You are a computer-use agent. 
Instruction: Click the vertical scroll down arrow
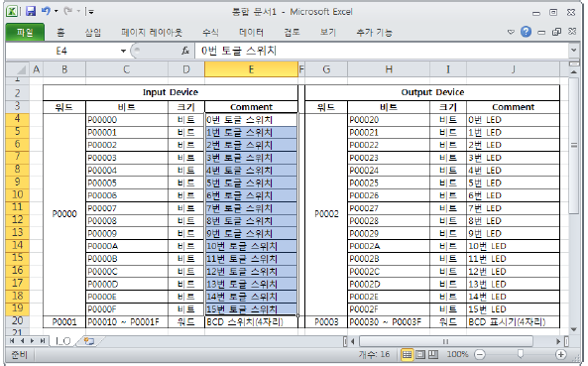click(x=574, y=329)
